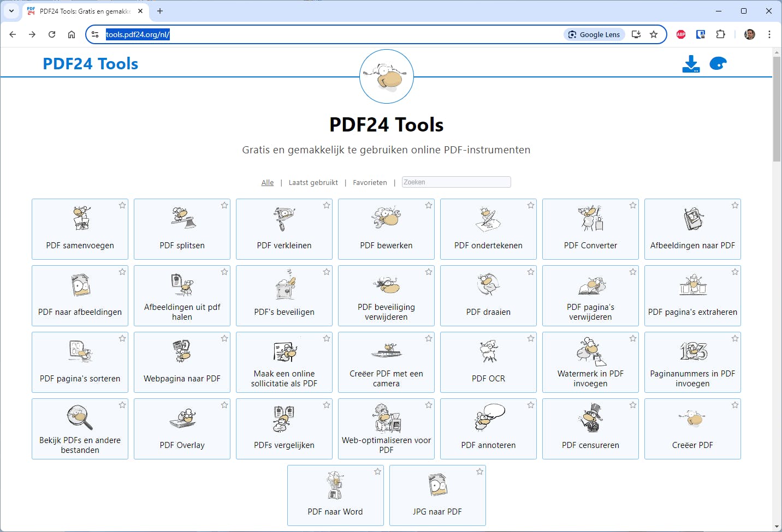Screen dimensions: 782x532
Task: Switch to Laatst gebruikt filter
Action: click(x=313, y=183)
